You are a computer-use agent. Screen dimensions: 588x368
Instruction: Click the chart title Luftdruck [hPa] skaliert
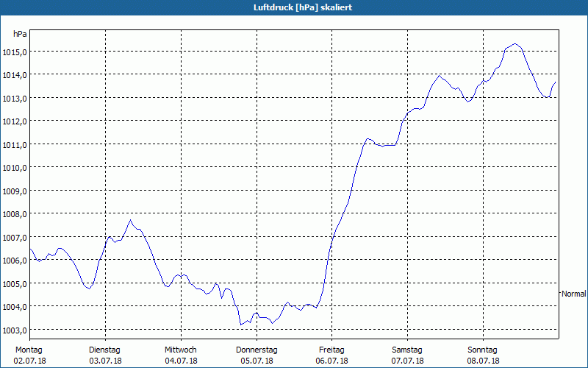[x=293, y=7]
